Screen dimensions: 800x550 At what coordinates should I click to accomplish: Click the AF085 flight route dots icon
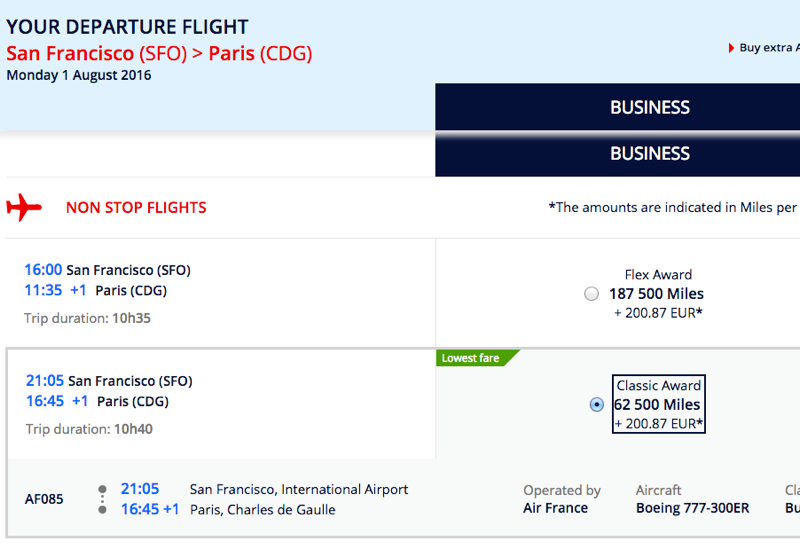click(x=103, y=499)
